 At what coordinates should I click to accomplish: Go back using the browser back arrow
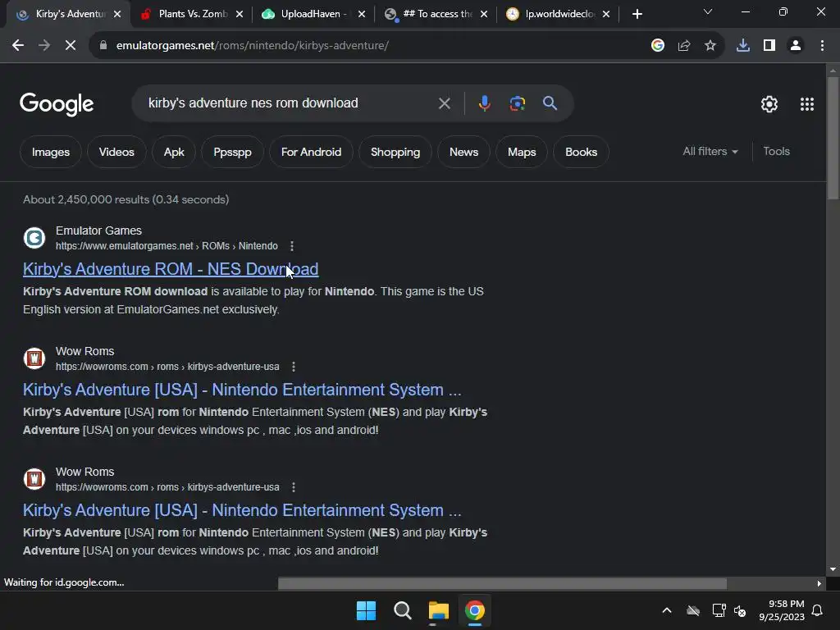(x=18, y=46)
